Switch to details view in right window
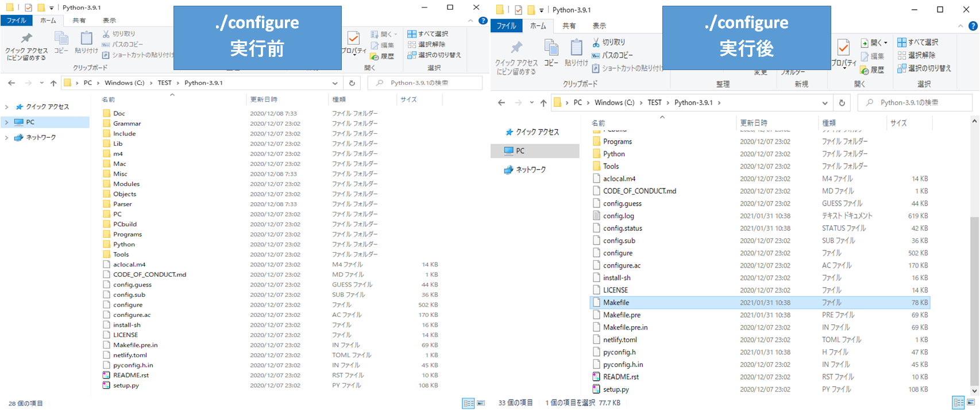Viewport: 980px width, 410px height. 958,403
